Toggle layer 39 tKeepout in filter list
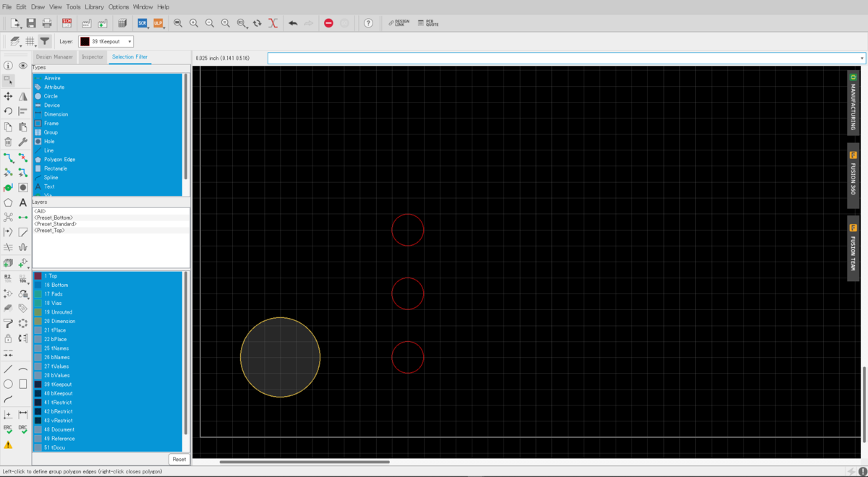The height and width of the screenshot is (477, 868). (x=107, y=384)
